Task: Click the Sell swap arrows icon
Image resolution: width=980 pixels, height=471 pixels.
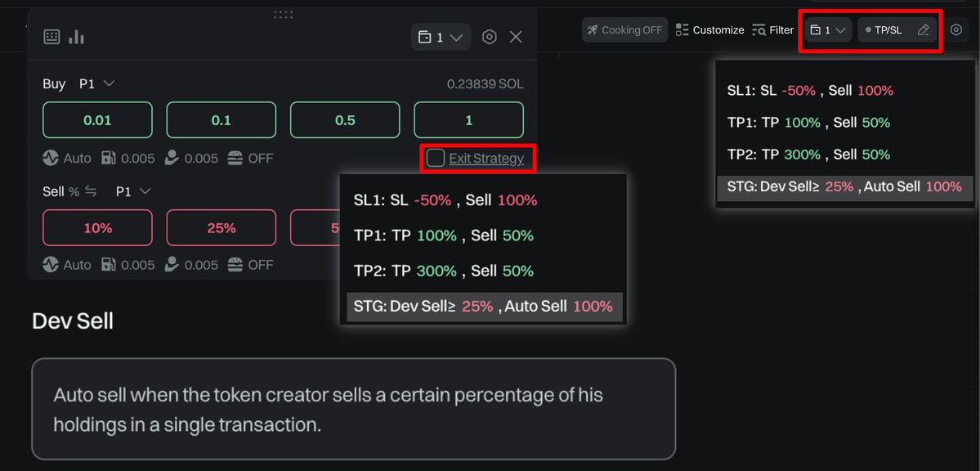Action: [92, 191]
